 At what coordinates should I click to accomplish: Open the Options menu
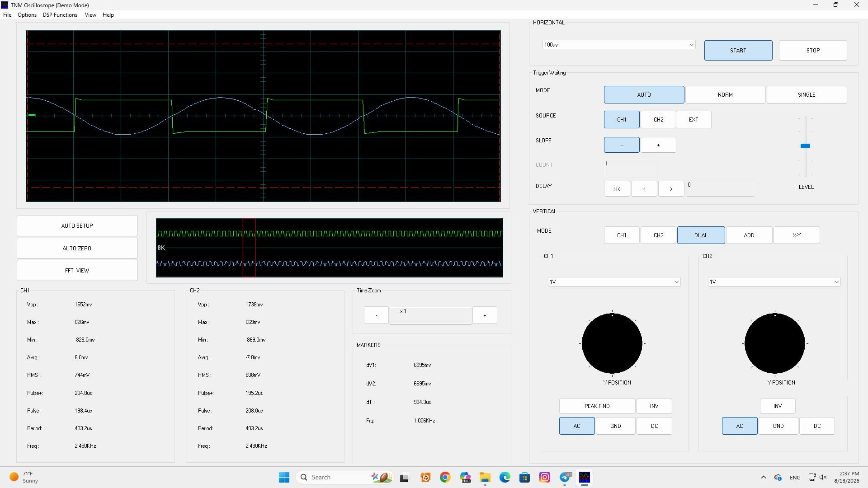27,15
